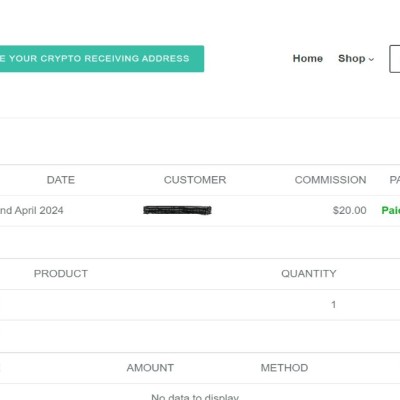Select the $20.00 commission value
Viewport: 400px width, 400px height.
tap(349, 210)
